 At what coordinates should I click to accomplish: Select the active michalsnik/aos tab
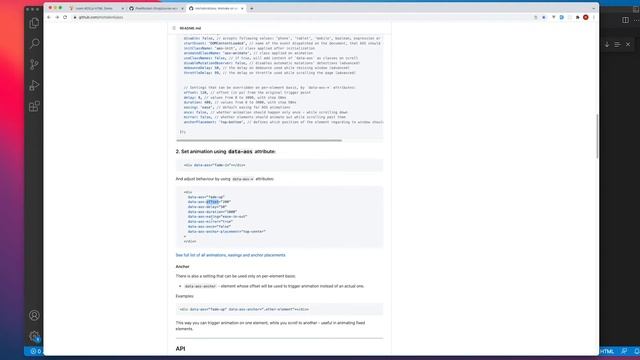coord(216,8)
